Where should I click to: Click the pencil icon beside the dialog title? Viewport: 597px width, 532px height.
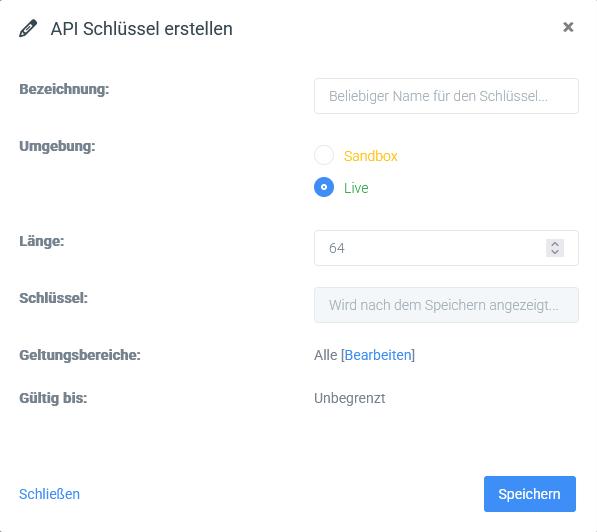[x=28, y=28]
